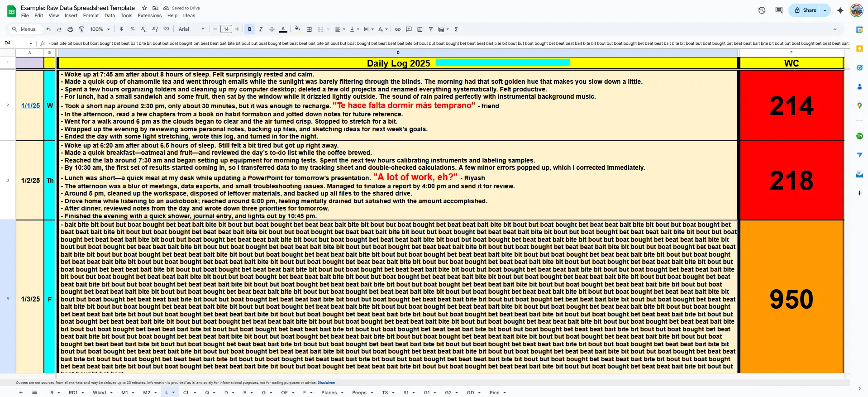Viewport: 868px width, 397px height.
Task: Star this spreadsheet document
Action: (144, 8)
